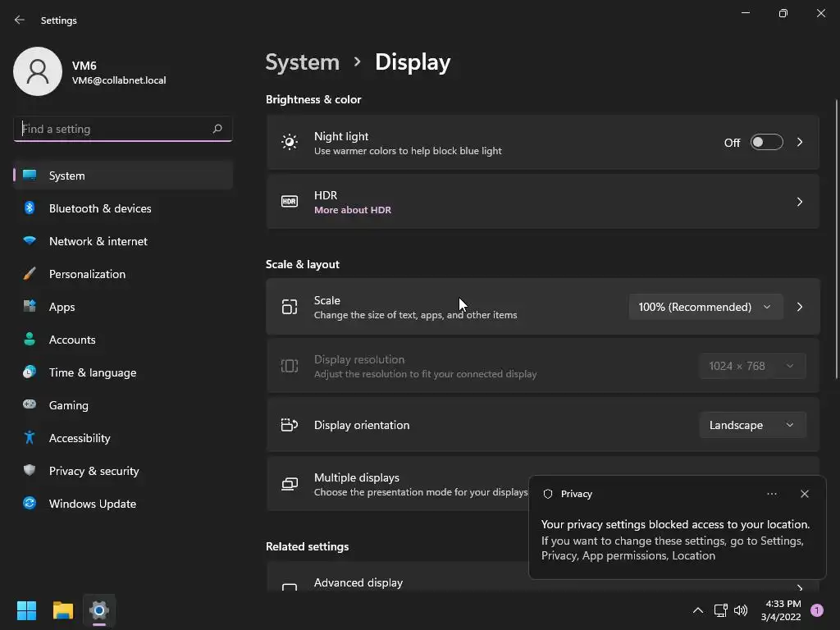Open the Start menu from the taskbar
The width and height of the screenshot is (840, 630).
click(x=27, y=610)
